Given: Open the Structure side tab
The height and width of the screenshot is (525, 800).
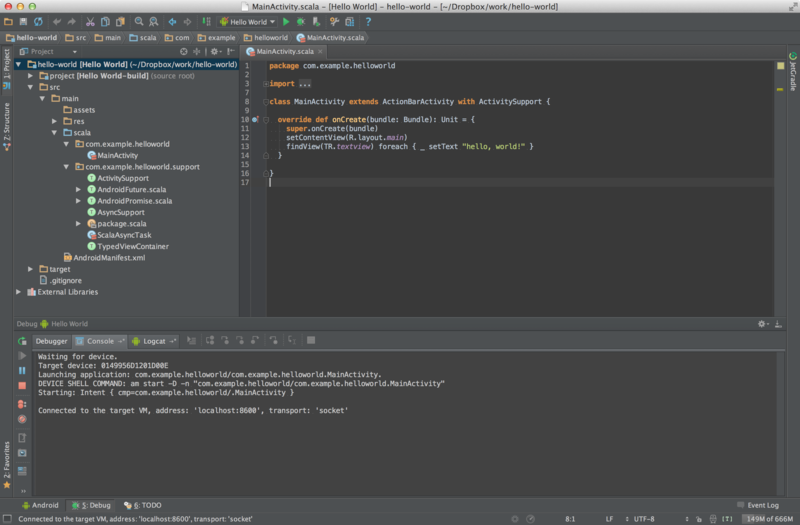Looking at the screenshot, I should 7,126.
